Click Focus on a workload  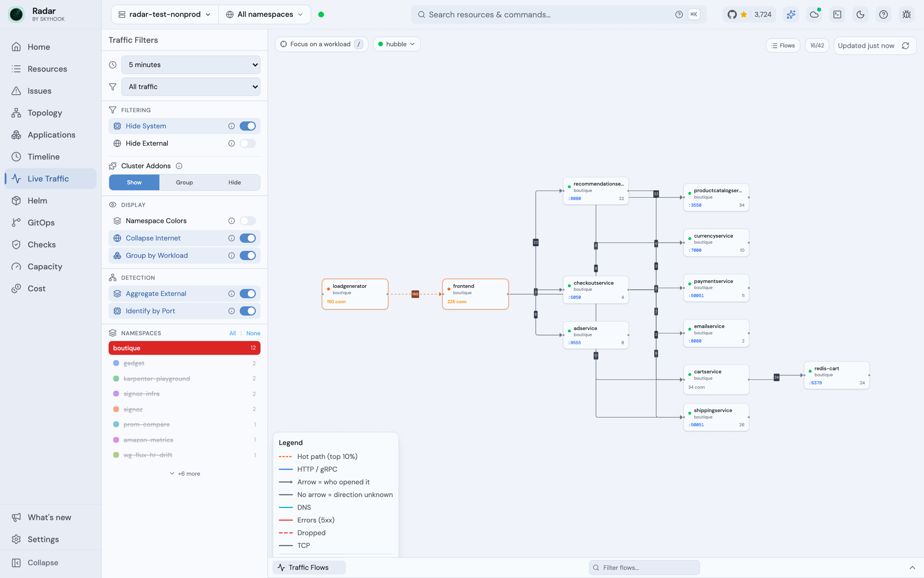(x=321, y=44)
